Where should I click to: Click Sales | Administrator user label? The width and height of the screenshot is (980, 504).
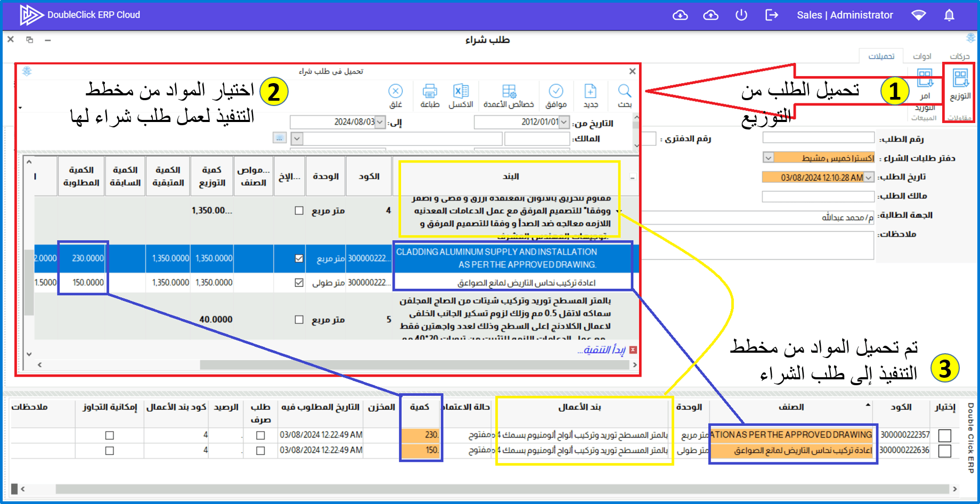pos(845,15)
